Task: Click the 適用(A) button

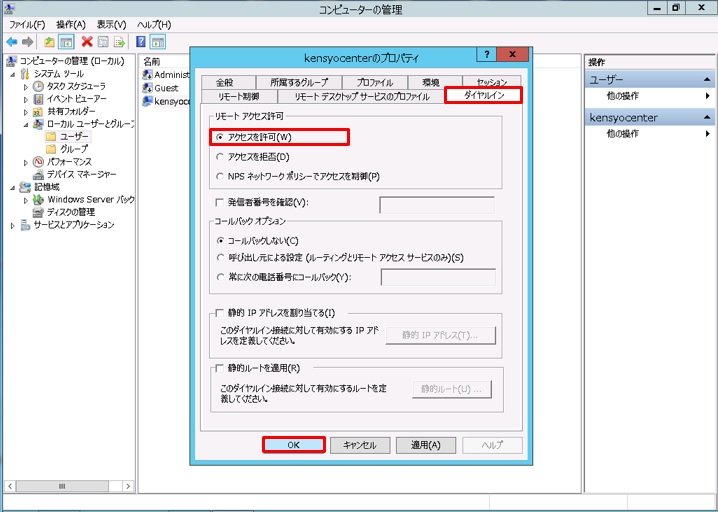Action: tap(425, 445)
